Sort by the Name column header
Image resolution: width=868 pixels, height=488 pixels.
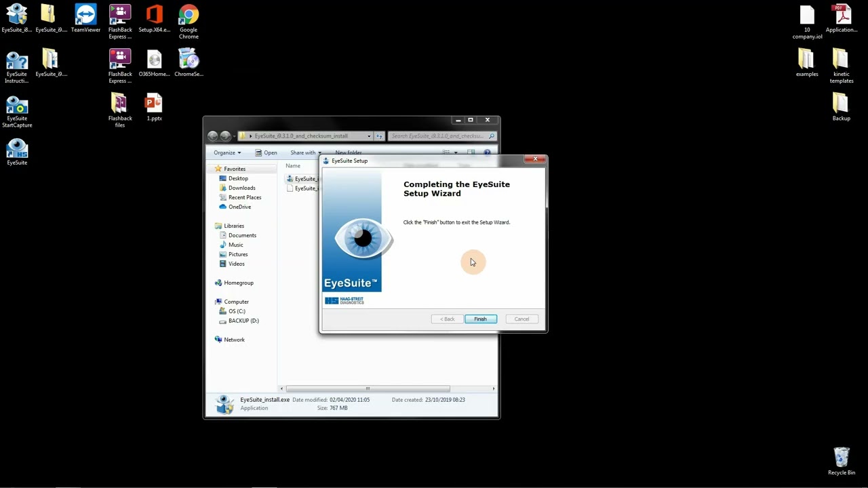click(x=293, y=165)
